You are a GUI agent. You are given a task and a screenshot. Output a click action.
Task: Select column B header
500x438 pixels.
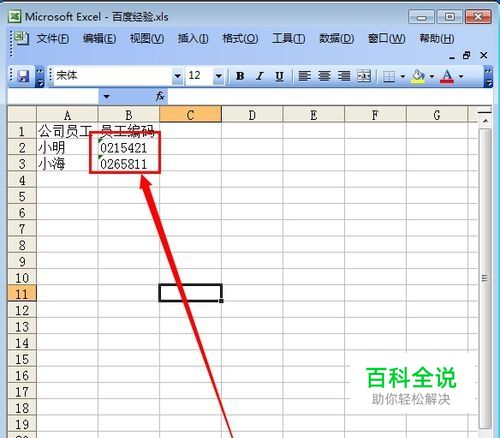[x=129, y=115]
